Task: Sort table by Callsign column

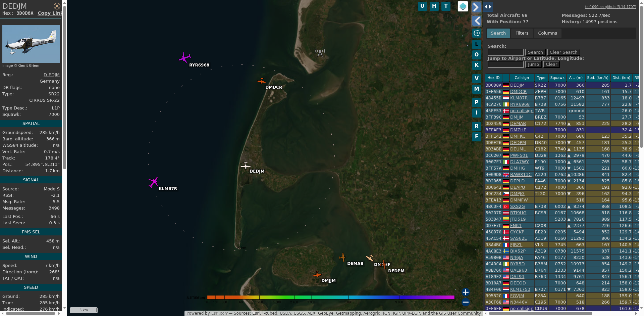Action: 522,78
